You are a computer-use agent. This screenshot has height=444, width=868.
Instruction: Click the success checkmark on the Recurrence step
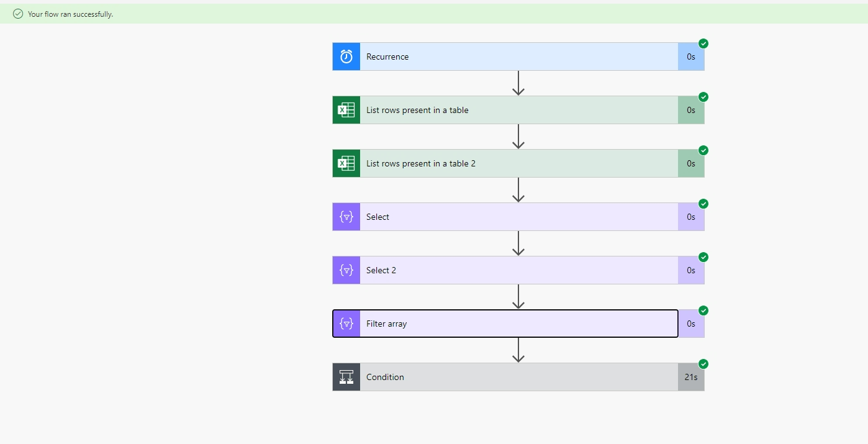tap(703, 43)
